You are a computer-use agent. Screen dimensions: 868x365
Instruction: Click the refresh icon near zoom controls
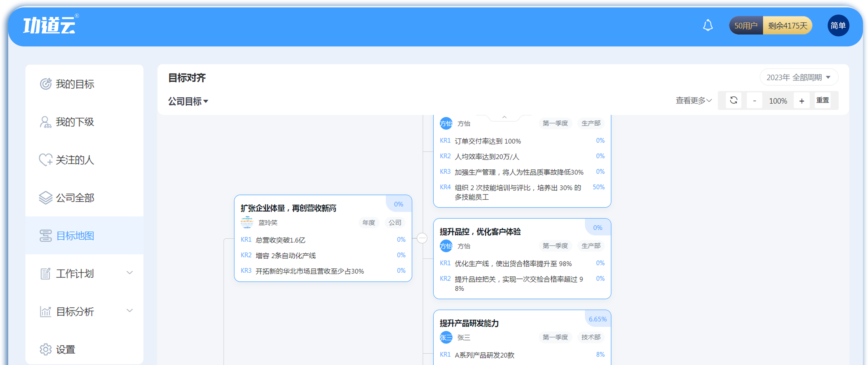pos(733,100)
